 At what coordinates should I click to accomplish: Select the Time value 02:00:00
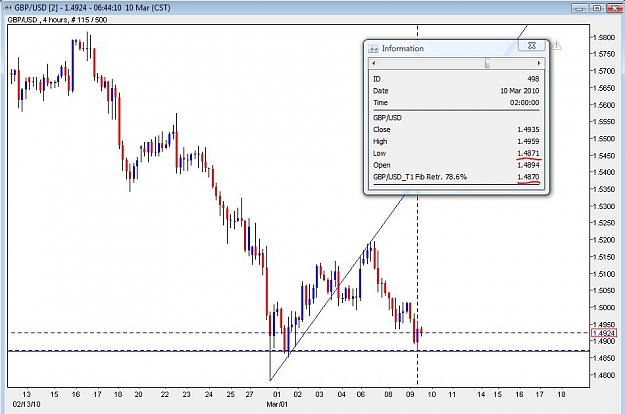tap(525, 102)
